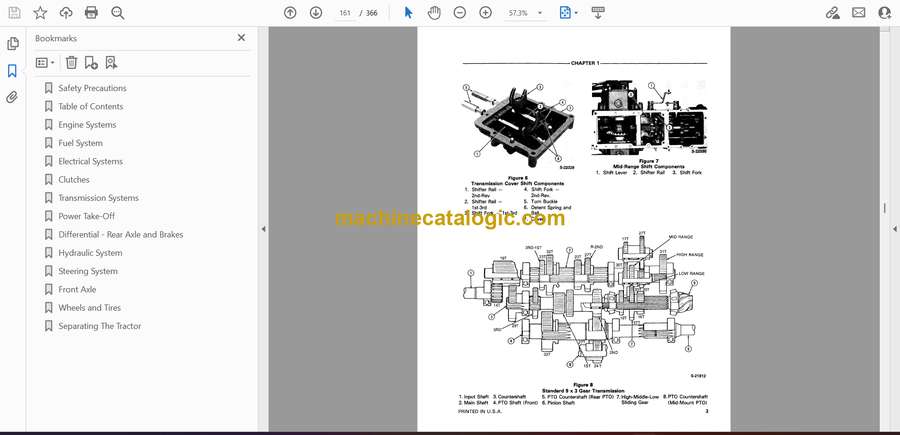The width and height of the screenshot is (900, 435).
Task: Zoom out using the minus icon
Action: [x=460, y=13]
